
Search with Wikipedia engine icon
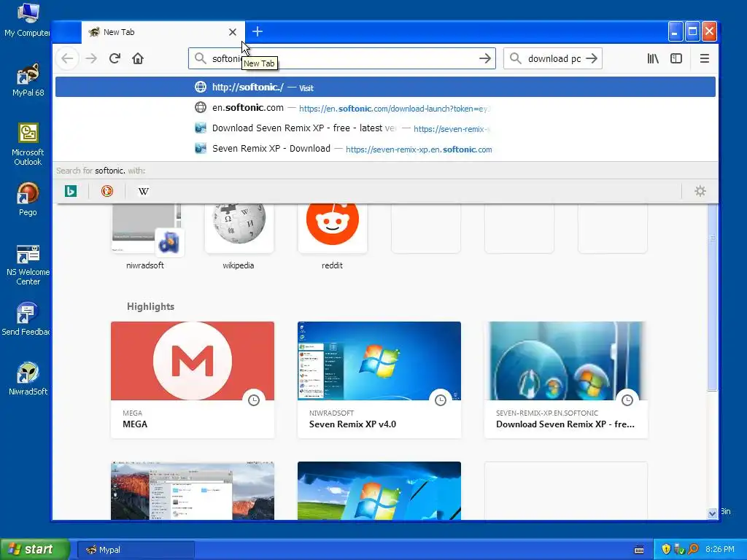pyautogui.click(x=144, y=191)
